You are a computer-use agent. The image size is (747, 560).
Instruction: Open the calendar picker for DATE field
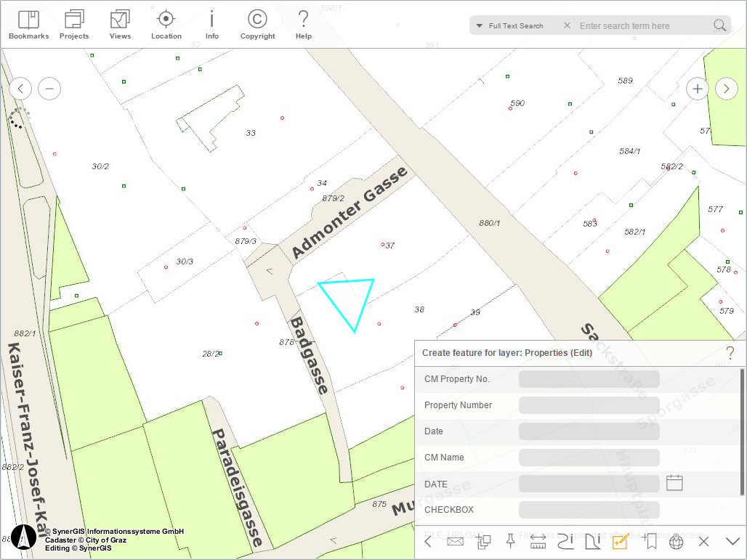coord(674,482)
